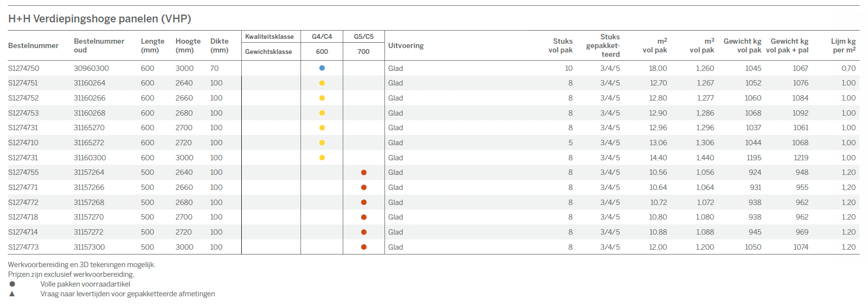Click the Bestelnummer oud column header
The image size is (868, 306).
[99, 46]
